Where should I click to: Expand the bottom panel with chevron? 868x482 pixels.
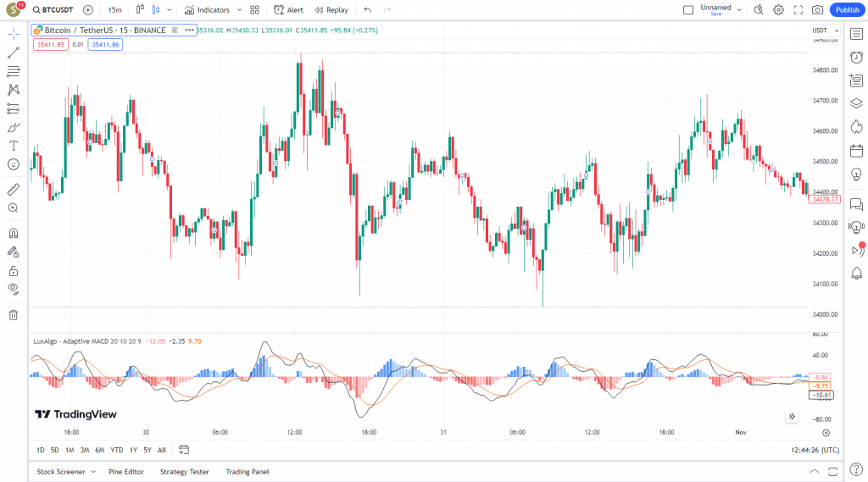tap(815, 472)
